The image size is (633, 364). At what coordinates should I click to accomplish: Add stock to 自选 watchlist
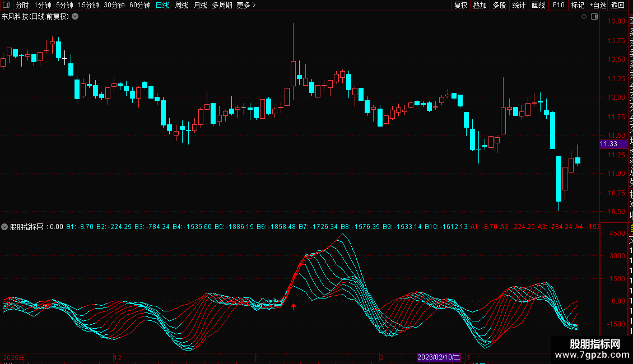pos(598,5)
